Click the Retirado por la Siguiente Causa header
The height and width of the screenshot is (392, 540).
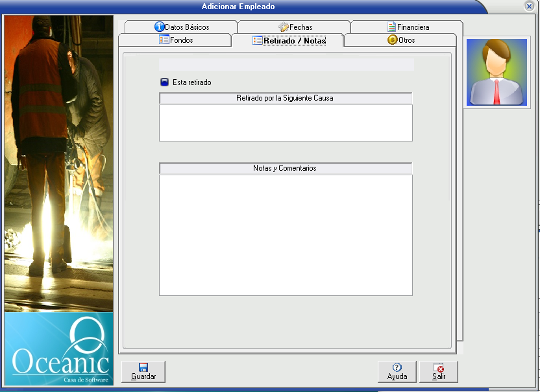click(x=286, y=98)
